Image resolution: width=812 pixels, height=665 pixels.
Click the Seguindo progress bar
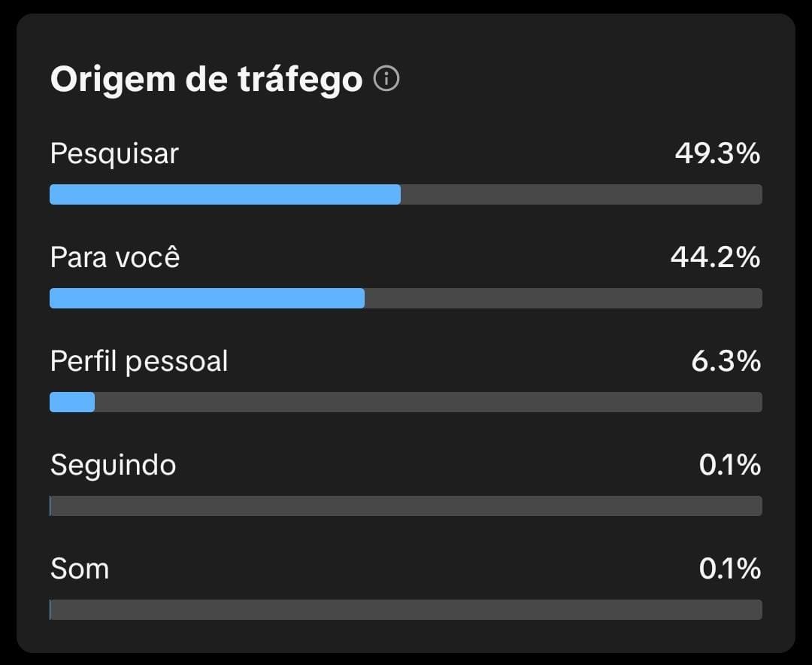tap(406, 506)
